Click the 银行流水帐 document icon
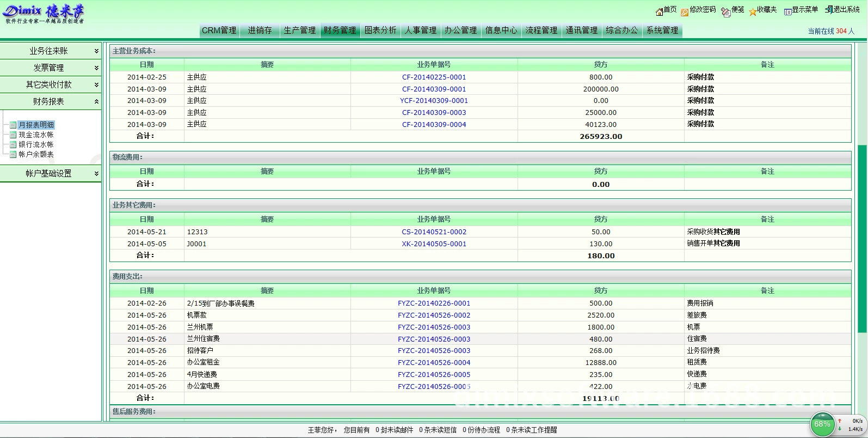 (x=14, y=145)
